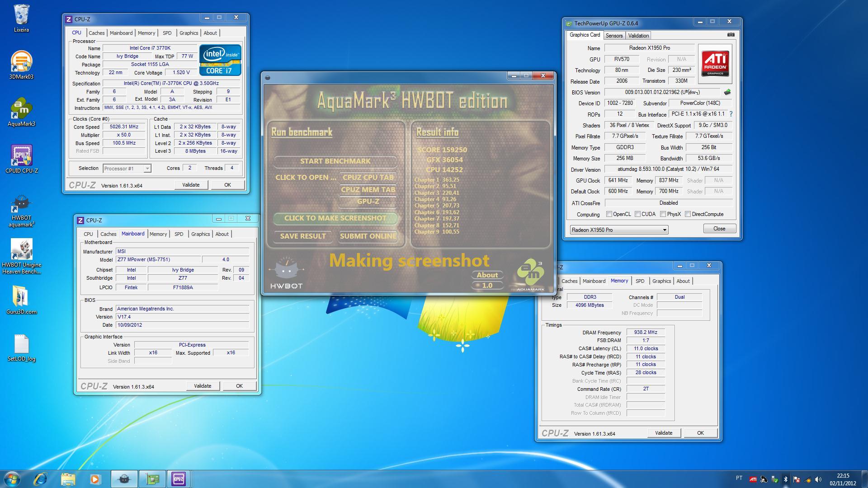Image resolution: width=868 pixels, height=488 pixels.
Task: Click the Intel Core i7 logo in CPU-Z
Action: coord(220,60)
